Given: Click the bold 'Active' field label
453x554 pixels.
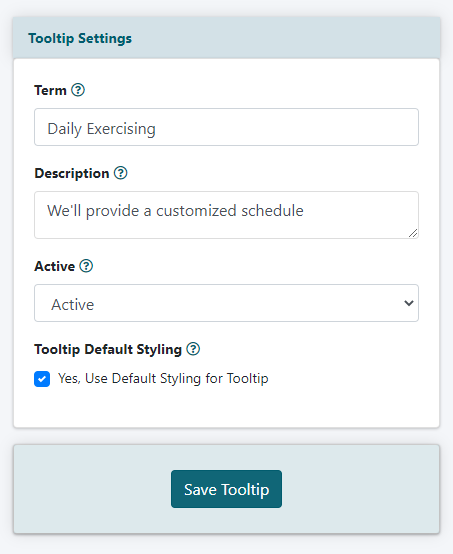Looking at the screenshot, I should (x=54, y=266).
